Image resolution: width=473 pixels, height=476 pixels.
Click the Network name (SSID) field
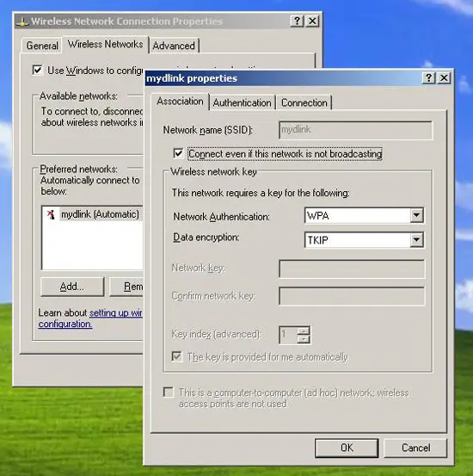click(x=355, y=130)
